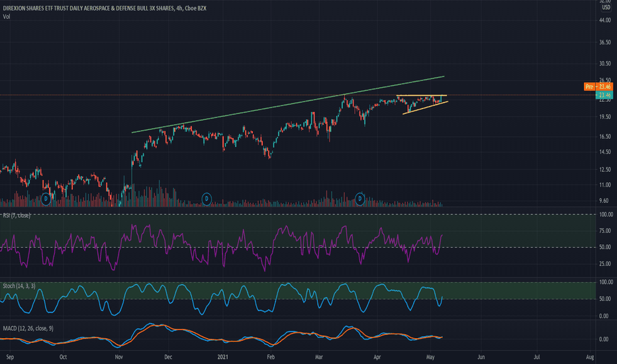This screenshot has height=364, width=617.
Task: Click the Feb label on time axis
Action: pyautogui.click(x=271, y=357)
